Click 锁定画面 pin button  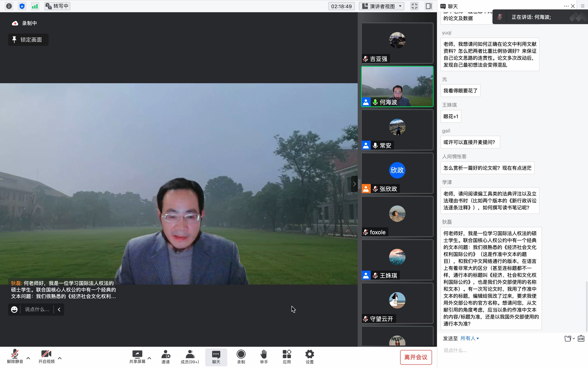(x=28, y=40)
